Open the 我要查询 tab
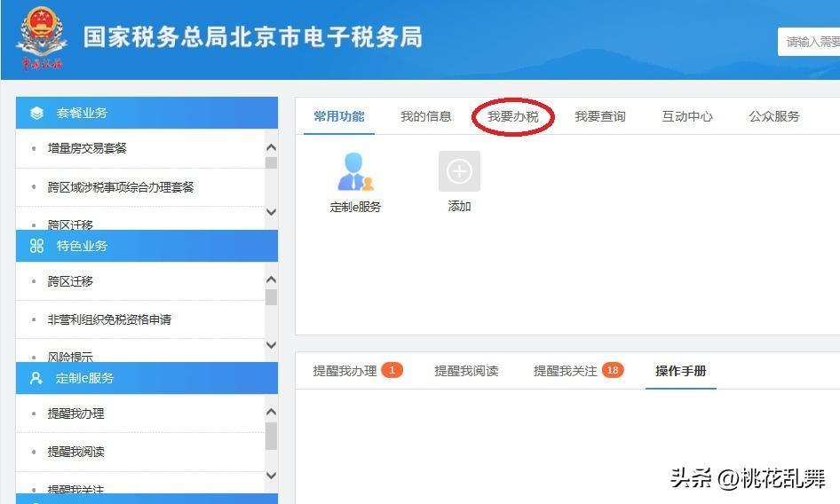840x504 pixels. [599, 116]
